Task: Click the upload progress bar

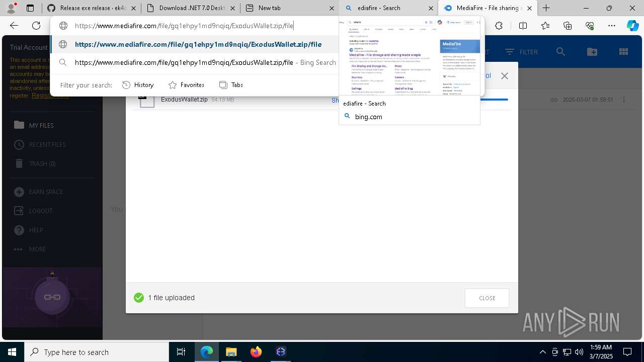Action: (494, 100)
